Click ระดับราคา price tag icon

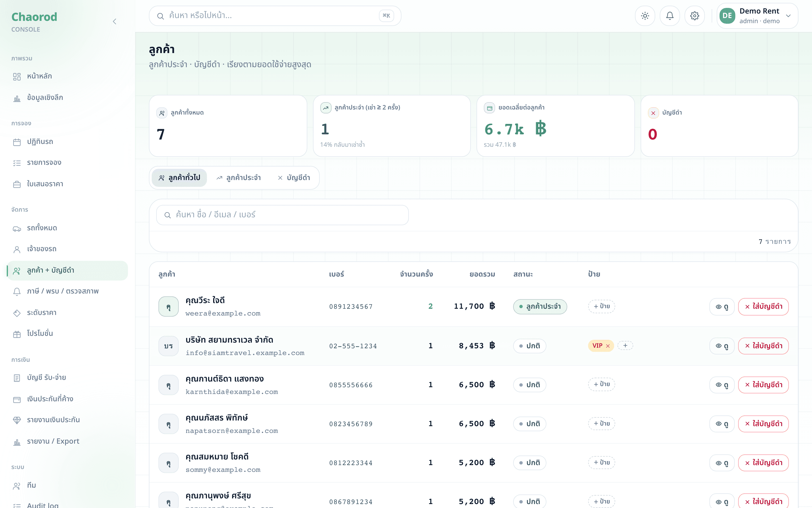17,313
